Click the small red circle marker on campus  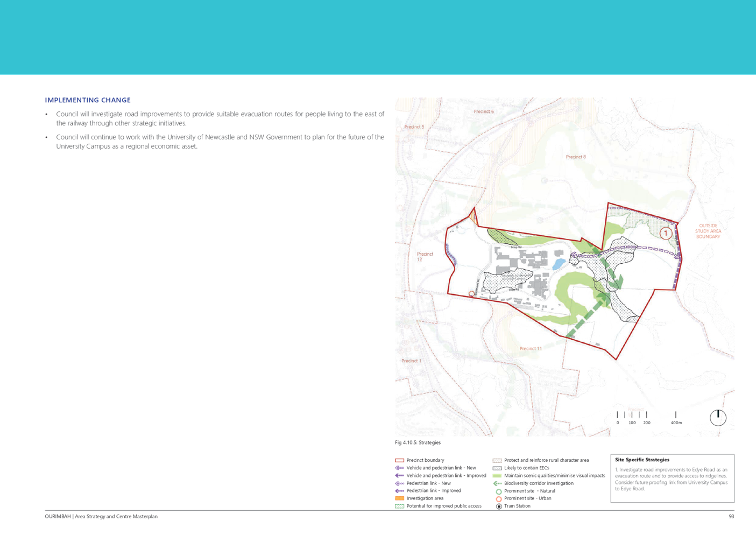(472, 293)
